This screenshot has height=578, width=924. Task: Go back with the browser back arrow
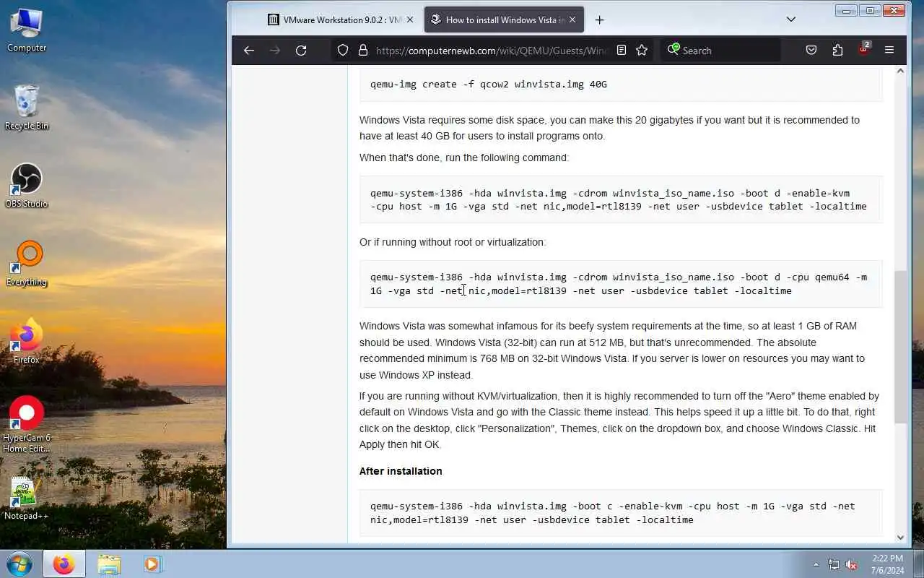pos(249,50)
